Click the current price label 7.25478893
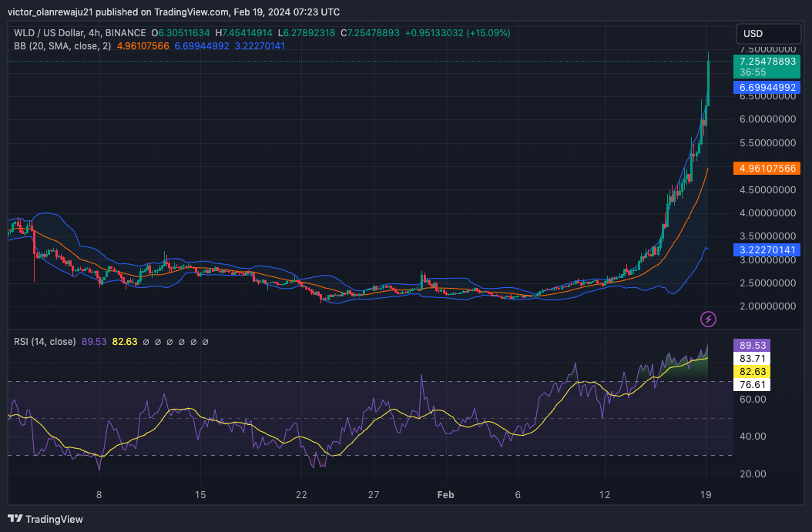 coord(767,61)
